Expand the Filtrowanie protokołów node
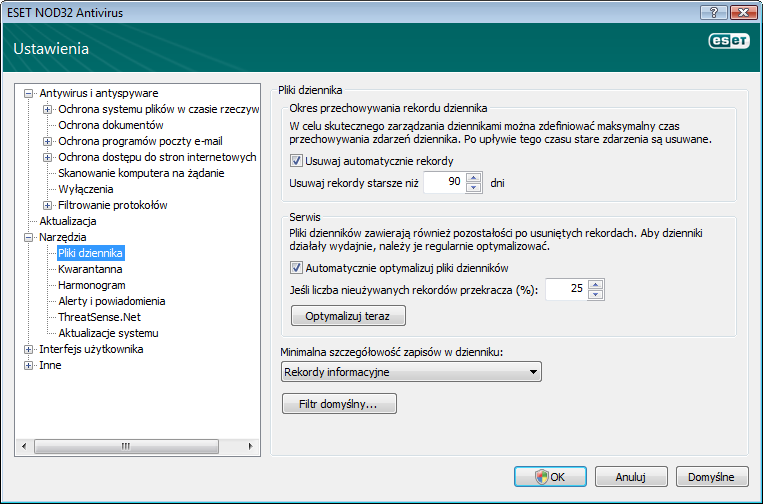The width and height of the screenshot is (763, 504). 47,205
